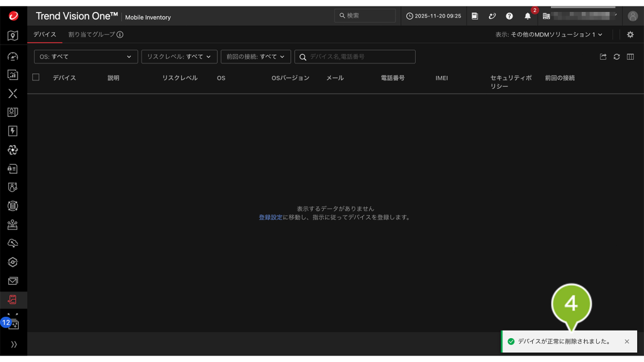The height and width of the screenshot is (362, 644).
Task: Expand the 表示 MDM solution dropdown
Action: (548, 35)
